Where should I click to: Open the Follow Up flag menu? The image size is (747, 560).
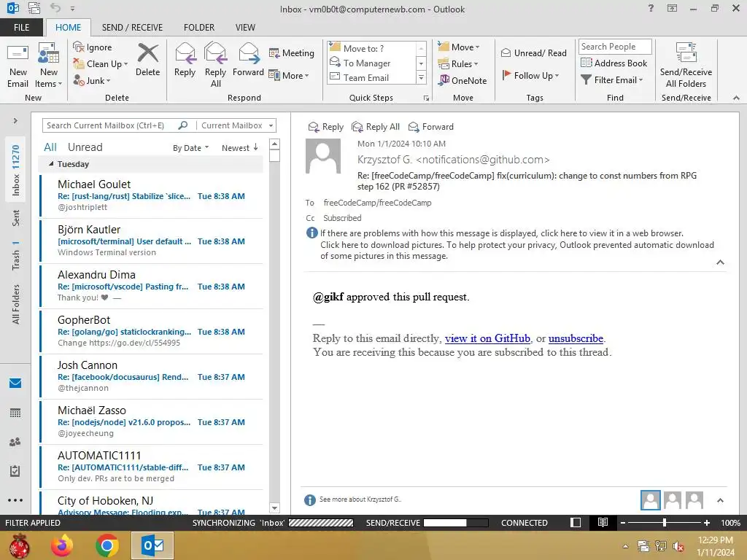click(x=530, y=75)
